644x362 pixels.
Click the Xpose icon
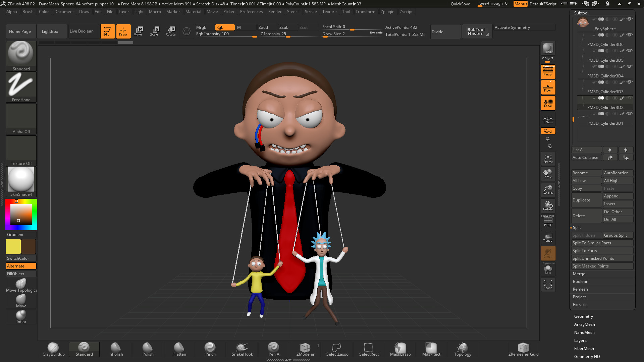click(548, 285)
